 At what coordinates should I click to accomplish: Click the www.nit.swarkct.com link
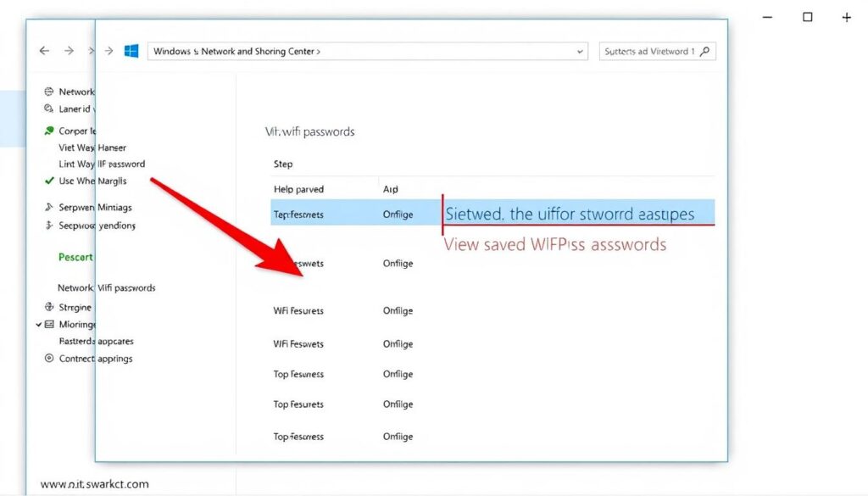(x=93, y=483)
